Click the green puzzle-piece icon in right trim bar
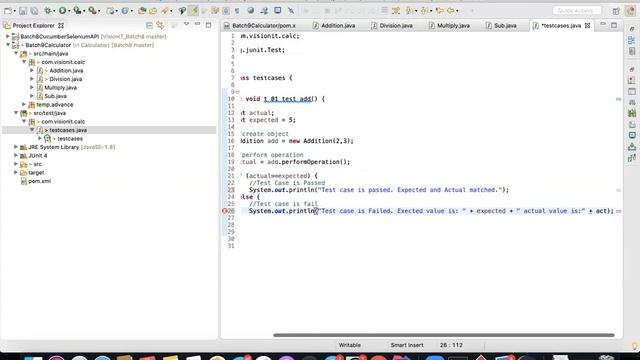Viewport: 640px width, 360px height. click(632, 113)
